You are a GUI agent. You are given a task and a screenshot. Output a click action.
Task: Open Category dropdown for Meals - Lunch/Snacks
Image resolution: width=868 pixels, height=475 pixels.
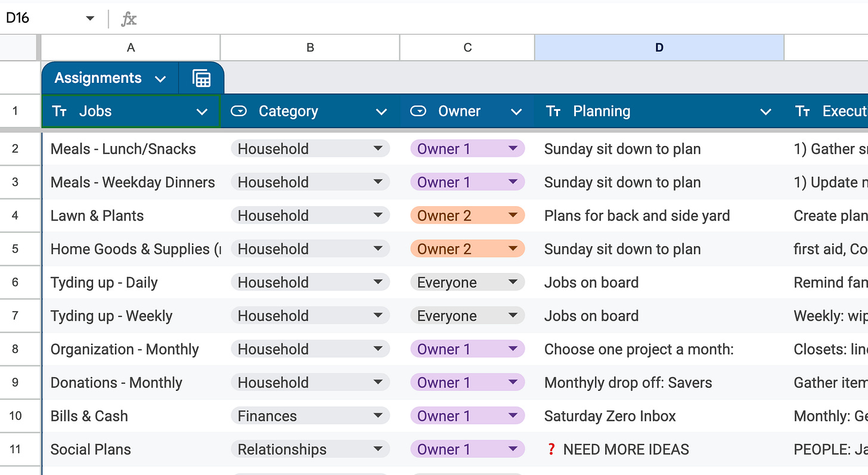tap(378, 148)
